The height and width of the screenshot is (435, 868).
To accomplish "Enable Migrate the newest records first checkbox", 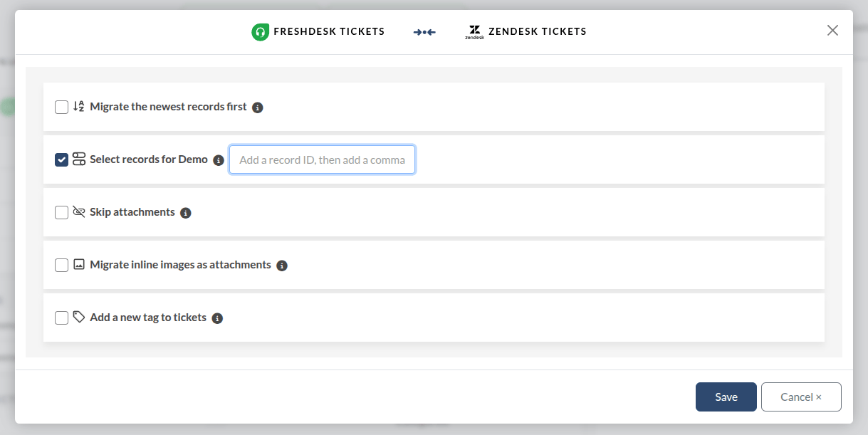I will click(62, 107).
